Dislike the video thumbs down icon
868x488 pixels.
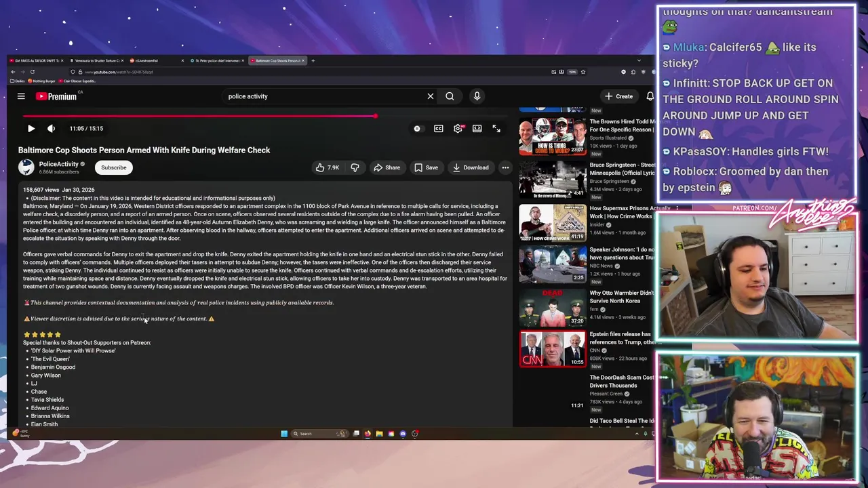click(355, 167)
